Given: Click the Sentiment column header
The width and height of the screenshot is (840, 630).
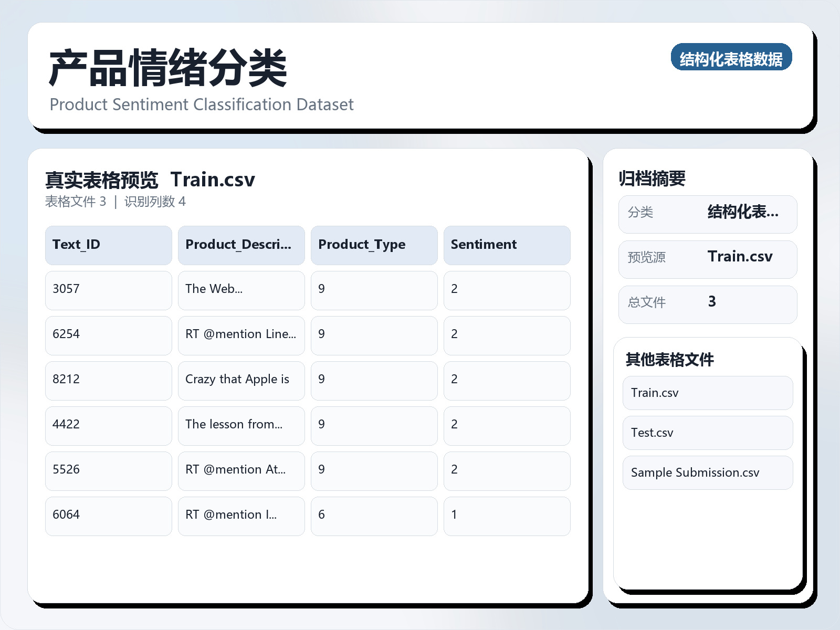Looking at the screenshot, I should 507,245.
